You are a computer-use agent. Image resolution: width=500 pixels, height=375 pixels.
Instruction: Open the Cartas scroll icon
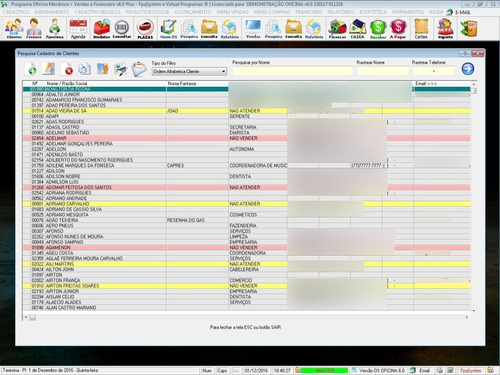point(421,29)
